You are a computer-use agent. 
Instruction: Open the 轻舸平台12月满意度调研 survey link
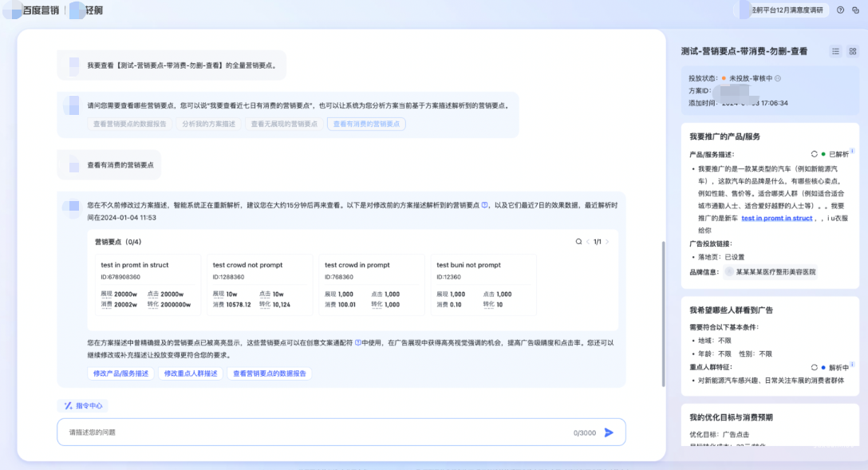pyautogui.click(x=787, y=10)
